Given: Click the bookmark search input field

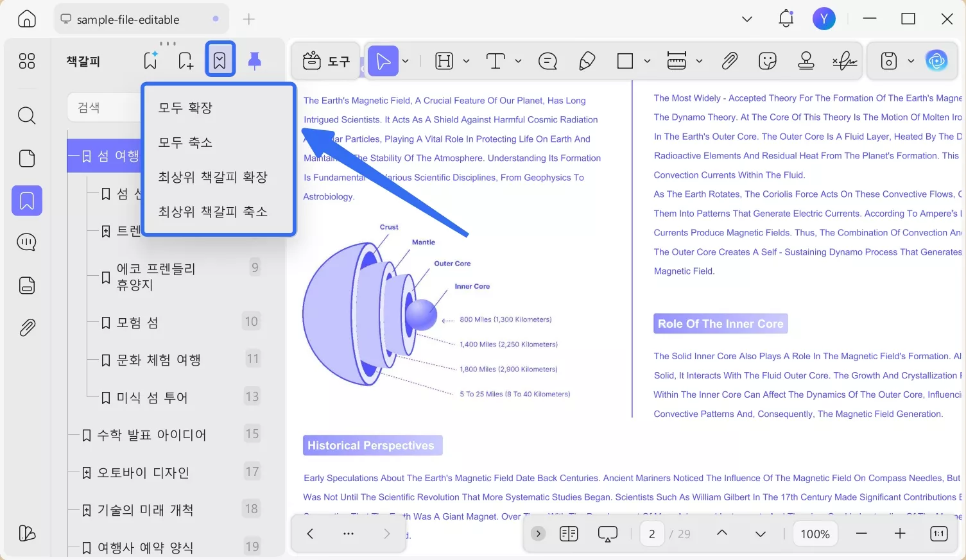Looking at the screenshot, I should coord(104,108).
